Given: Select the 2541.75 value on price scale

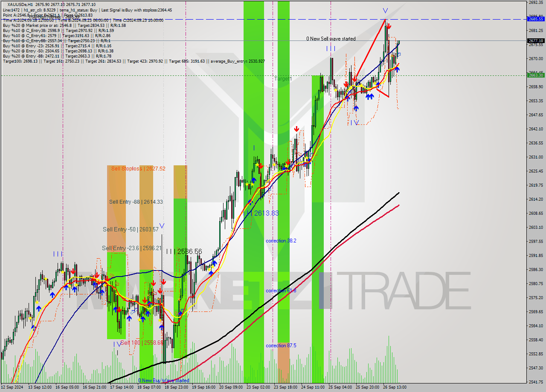Looking at the screenshot, I should (536, 382).
